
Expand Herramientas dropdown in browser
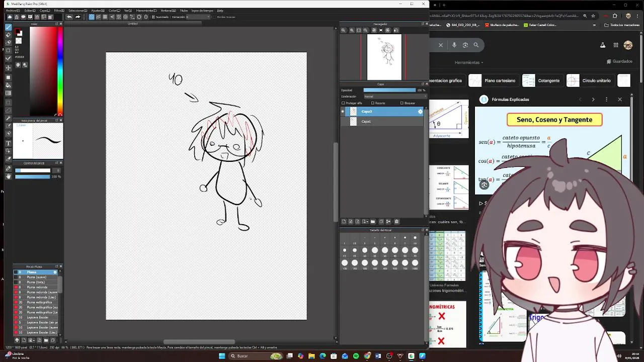(469, 62)
